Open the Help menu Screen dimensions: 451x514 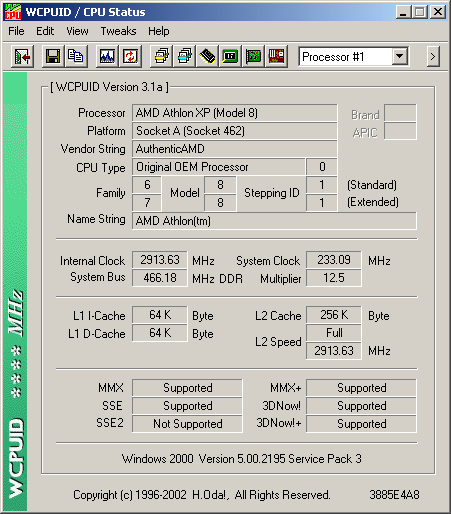159,31
